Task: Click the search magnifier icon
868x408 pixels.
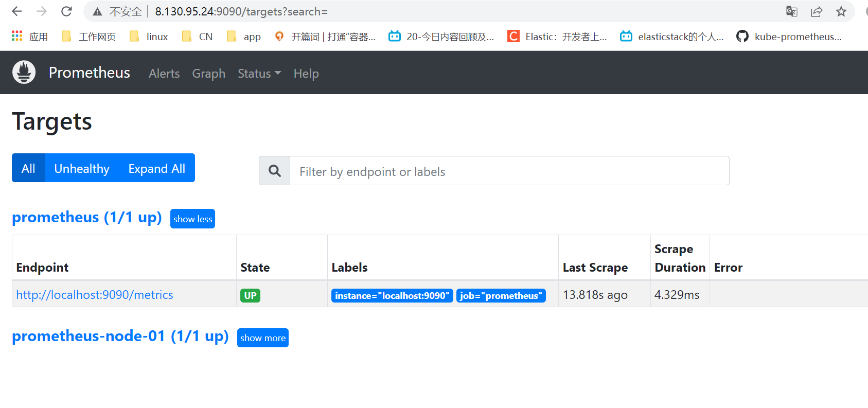Action: tap(275, 171)
